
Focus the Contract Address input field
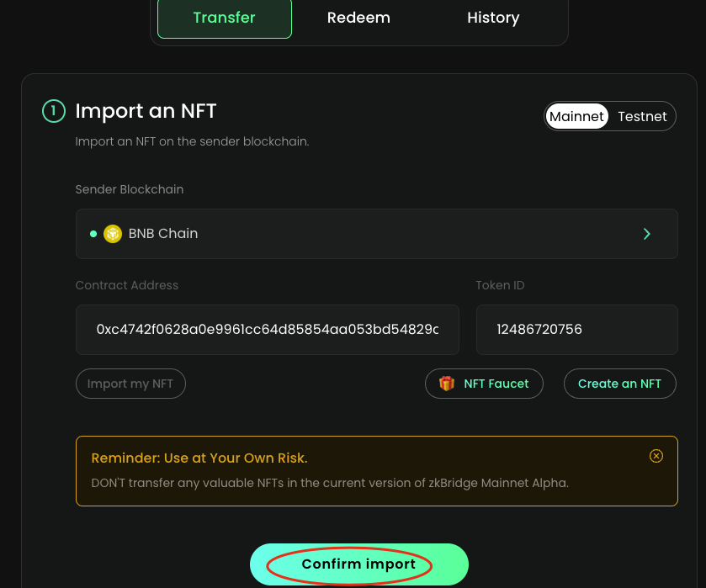pos(267,330)
